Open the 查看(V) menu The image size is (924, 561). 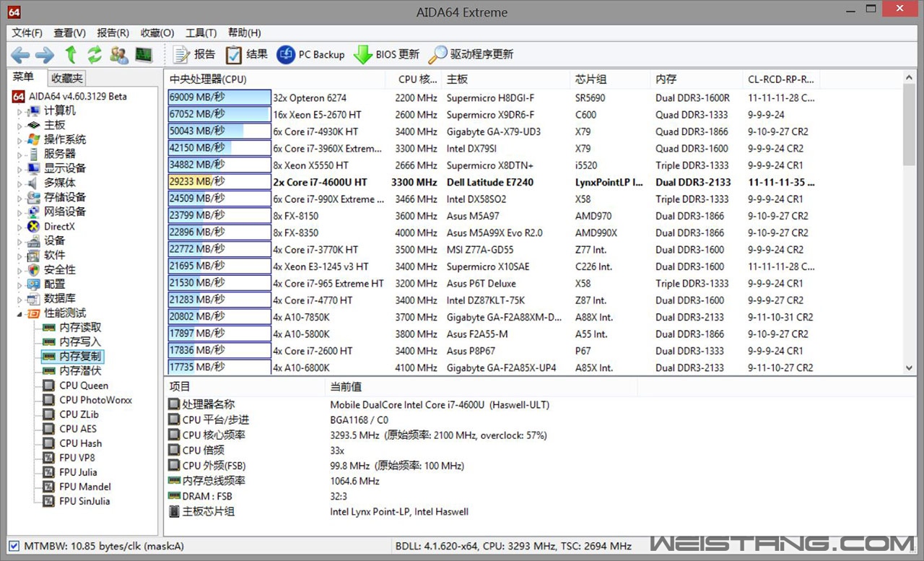click(x=70, y=32)
